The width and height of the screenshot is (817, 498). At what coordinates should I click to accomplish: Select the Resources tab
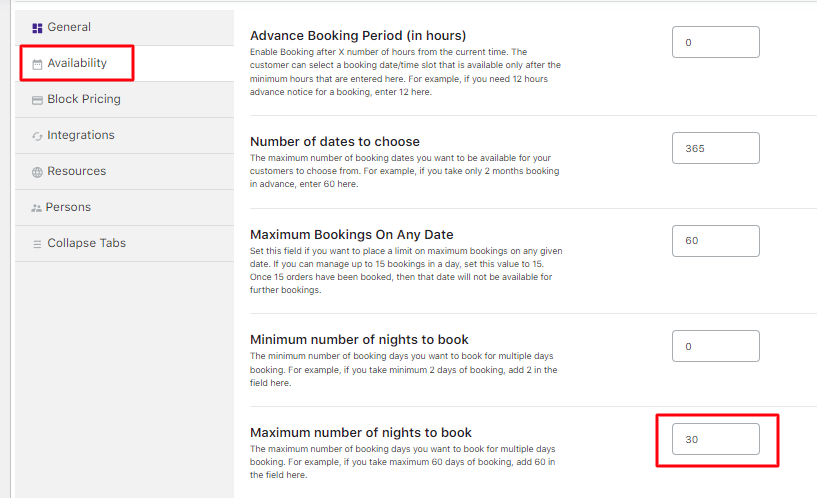(x=125, y=171)
